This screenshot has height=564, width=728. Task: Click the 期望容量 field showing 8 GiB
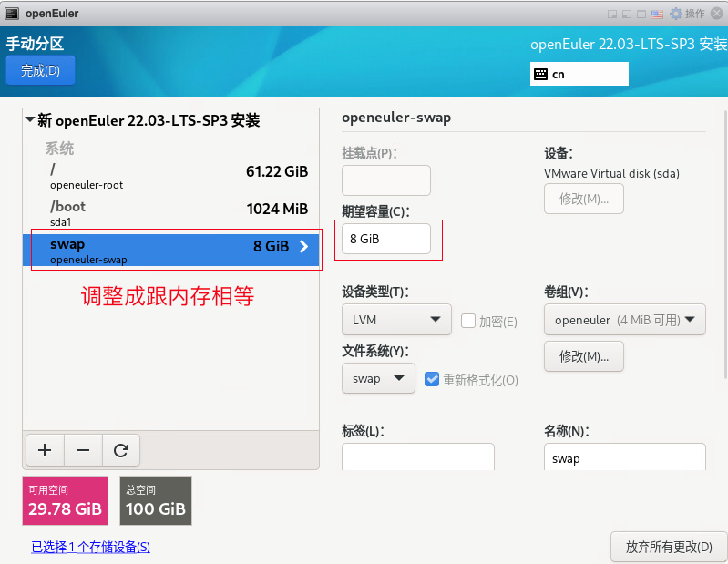point(386,239)
